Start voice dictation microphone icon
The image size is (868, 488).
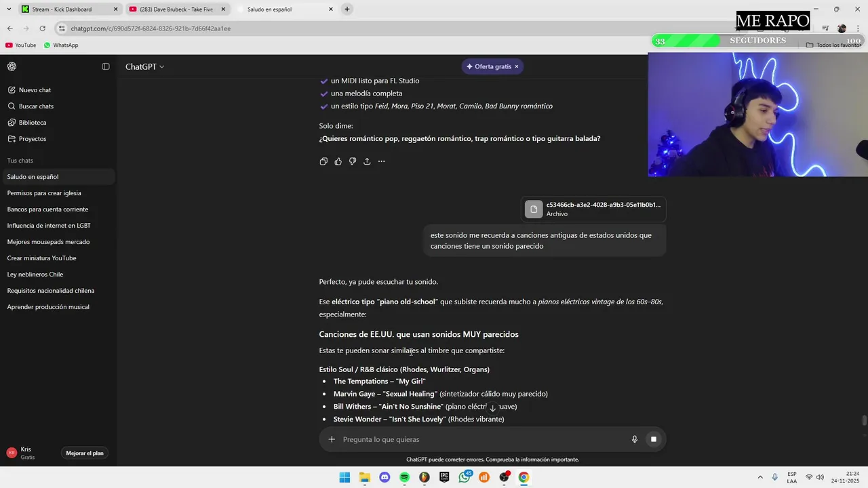pyautogui.click(x=635, y=439)
